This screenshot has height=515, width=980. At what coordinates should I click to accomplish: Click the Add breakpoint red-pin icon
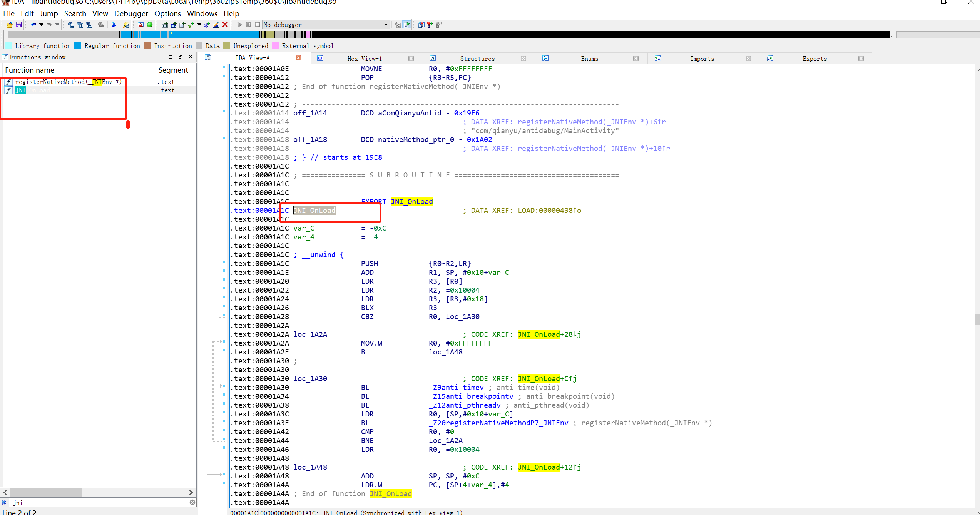430,25
